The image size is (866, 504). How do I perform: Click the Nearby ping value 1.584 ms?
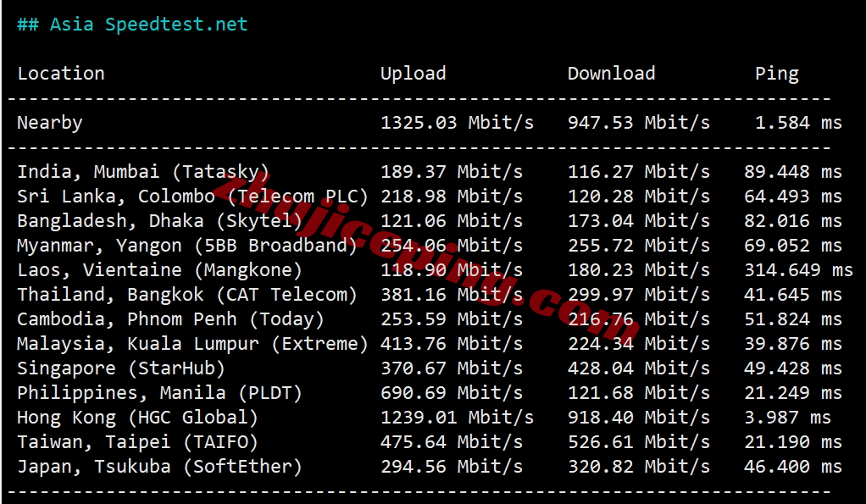tap(798, 123)
